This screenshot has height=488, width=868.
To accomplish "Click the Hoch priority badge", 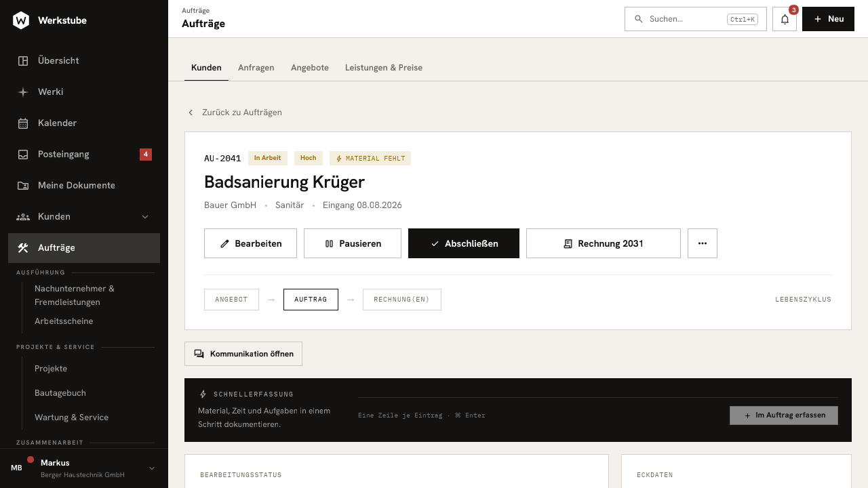I will point(309,158).
